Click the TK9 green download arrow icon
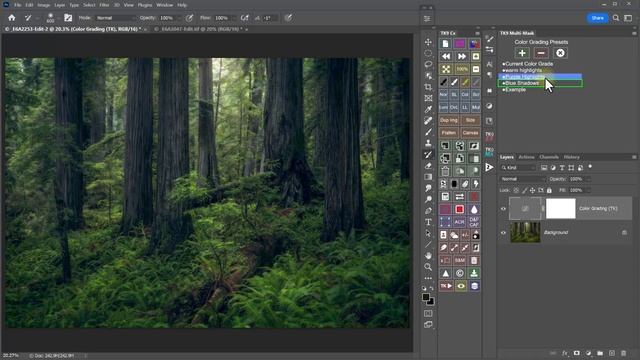 pos(474,273)
